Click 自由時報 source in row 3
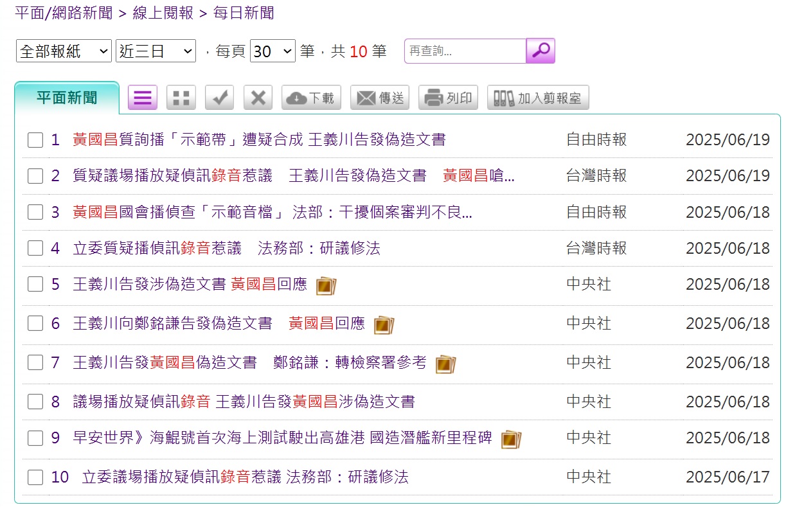 tap(596, 211)
